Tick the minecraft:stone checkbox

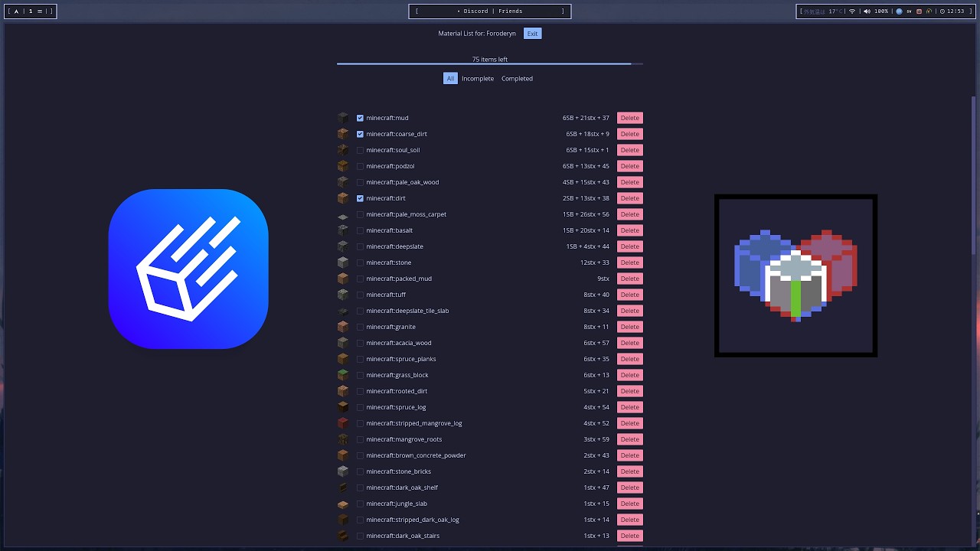[360, 262]
